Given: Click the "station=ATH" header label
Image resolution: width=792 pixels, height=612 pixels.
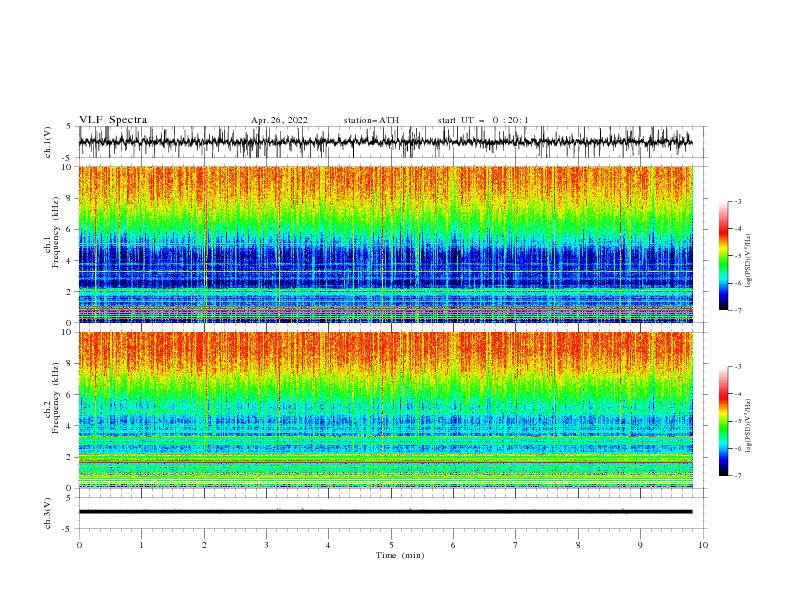Looking at the screenshot, I should point(371,120).
